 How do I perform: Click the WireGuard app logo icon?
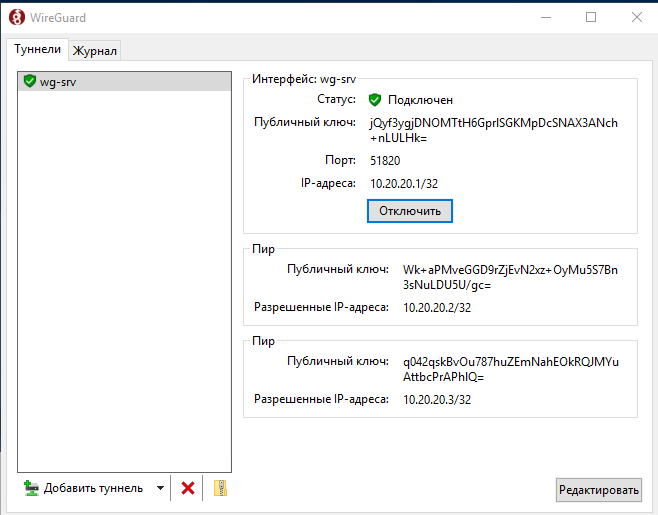click(x=17, y=17)
